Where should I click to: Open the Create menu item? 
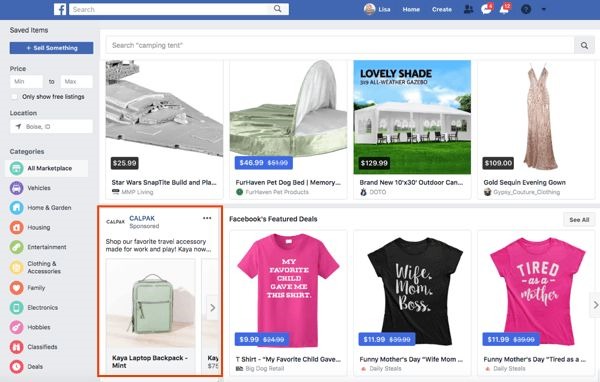442,9
